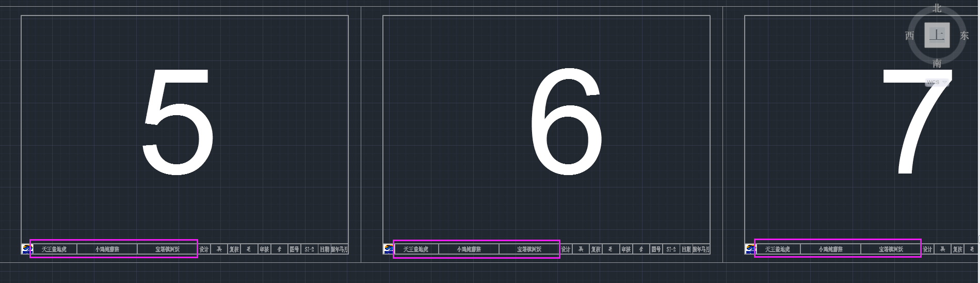Select 猴年马月 date text in sheet 6

(x=701, y=249)
